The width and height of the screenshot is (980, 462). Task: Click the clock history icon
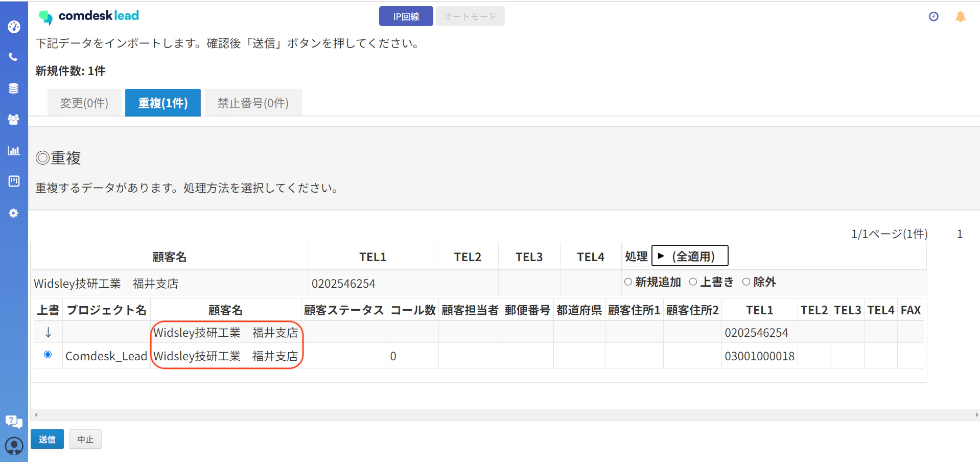(x=933, y=16)
